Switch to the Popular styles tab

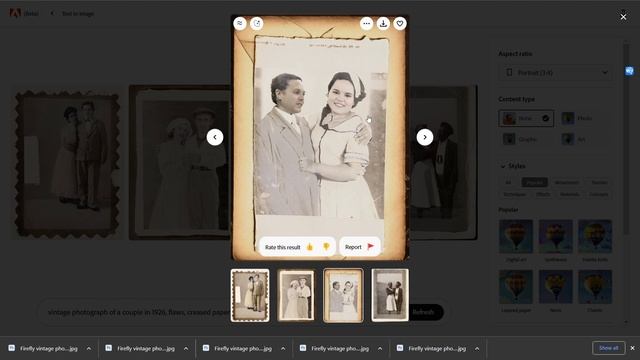point(534,182)
